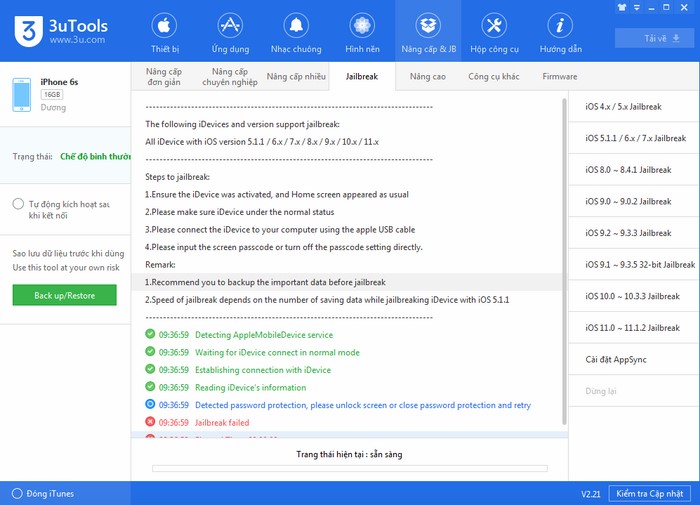
Task: Switch to Nâng cao tab
Action: [x=428, y=76]
